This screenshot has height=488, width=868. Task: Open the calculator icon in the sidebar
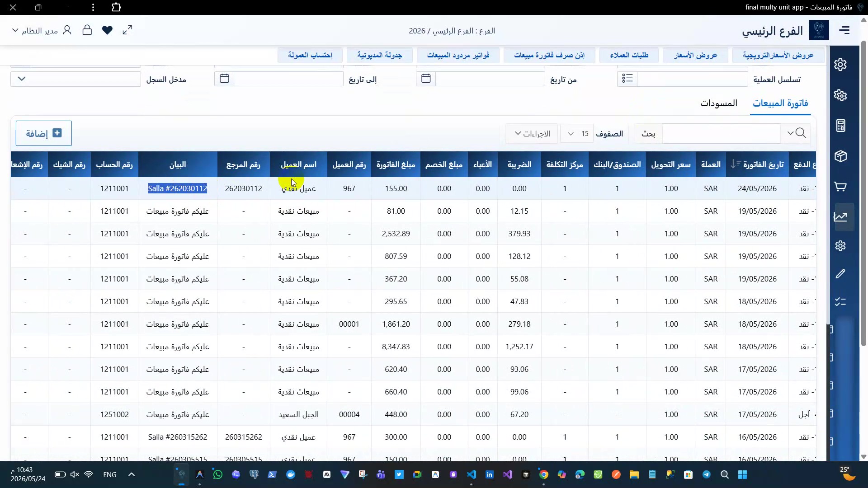pyautogui.click(x=840, y=126)
